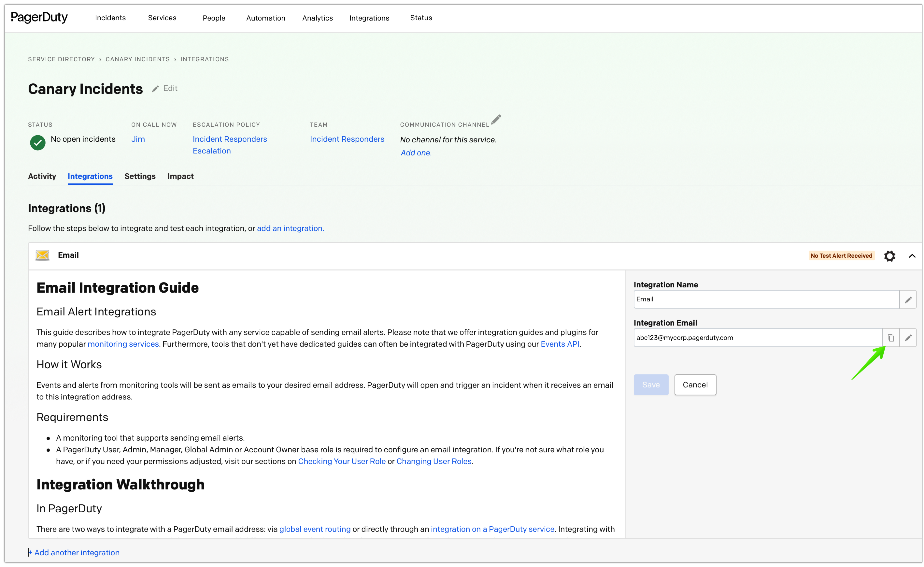This screenshot has height=567, width=924.
Task: Click the Canary Incidents page title
Action: click(x=85, y=89)
